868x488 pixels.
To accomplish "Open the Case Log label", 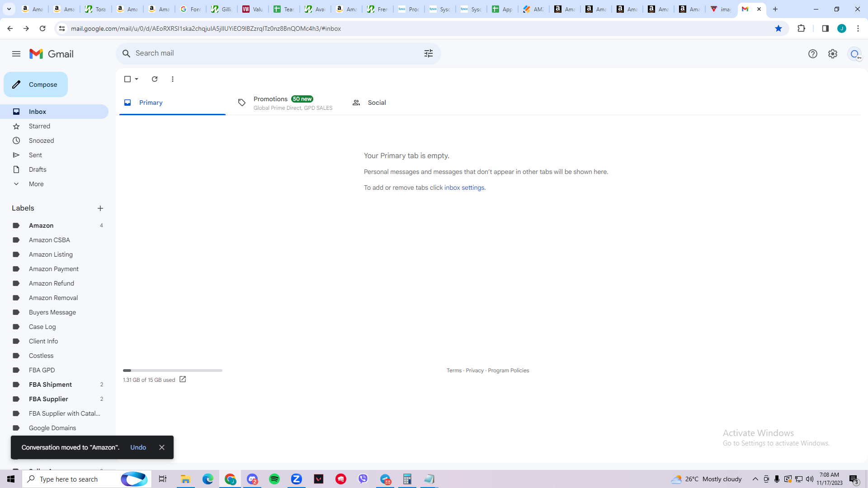I will pyautogui.click(x=54, y=327).
